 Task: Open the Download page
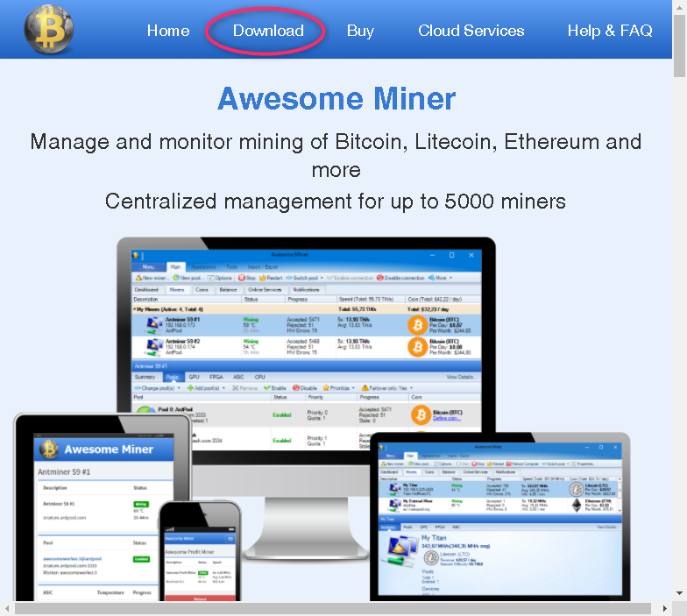click(268, 31)
